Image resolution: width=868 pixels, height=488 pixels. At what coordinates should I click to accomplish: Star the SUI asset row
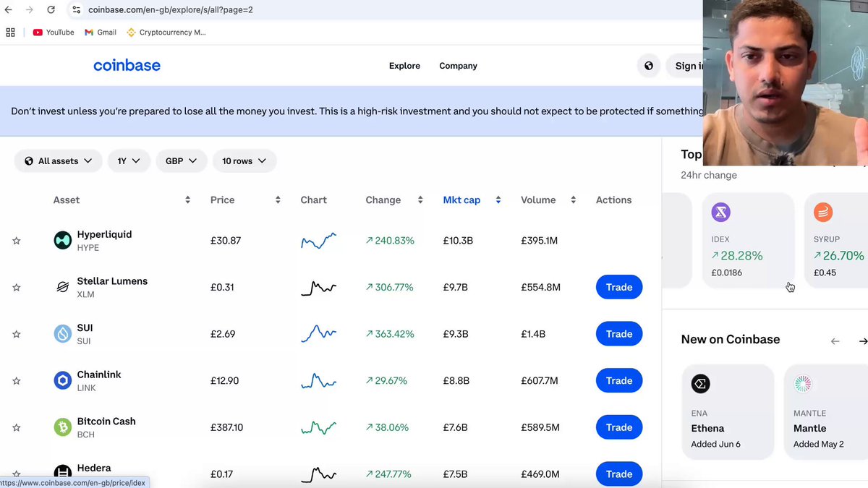17,334
